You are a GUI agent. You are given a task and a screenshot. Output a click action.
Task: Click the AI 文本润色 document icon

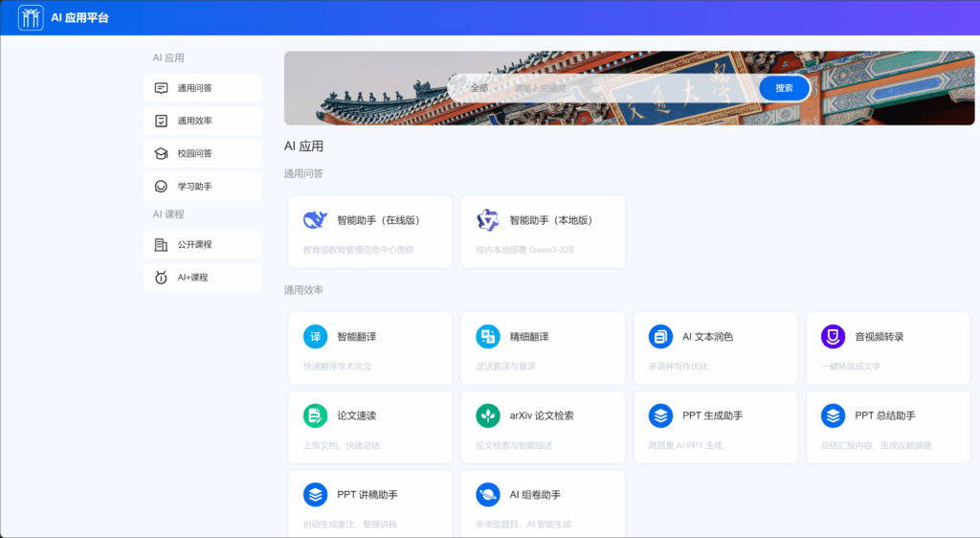pyautogui.click(x=660, y=337)
